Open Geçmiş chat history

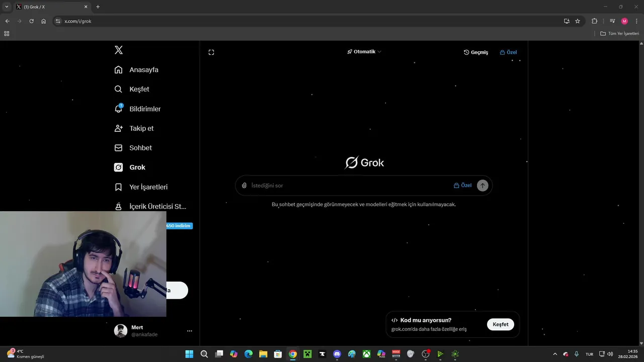pyautogui.click(x=476, y=52)
